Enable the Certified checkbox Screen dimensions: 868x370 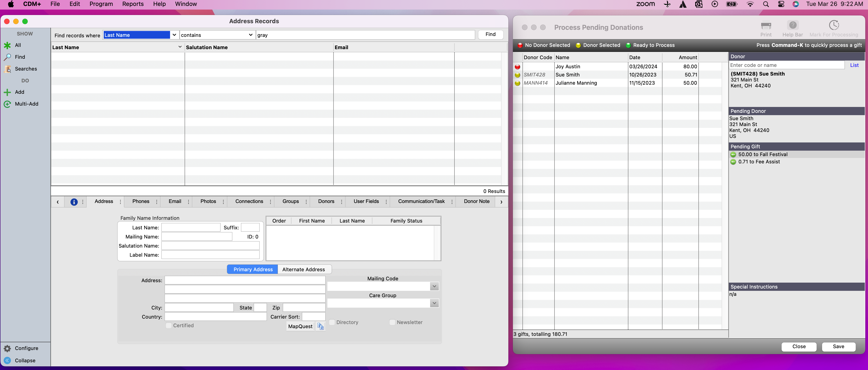168,325
